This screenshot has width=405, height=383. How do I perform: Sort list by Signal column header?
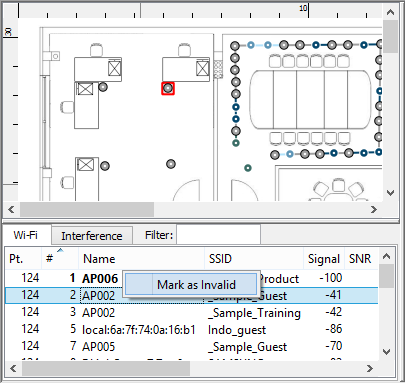(324, 259)
